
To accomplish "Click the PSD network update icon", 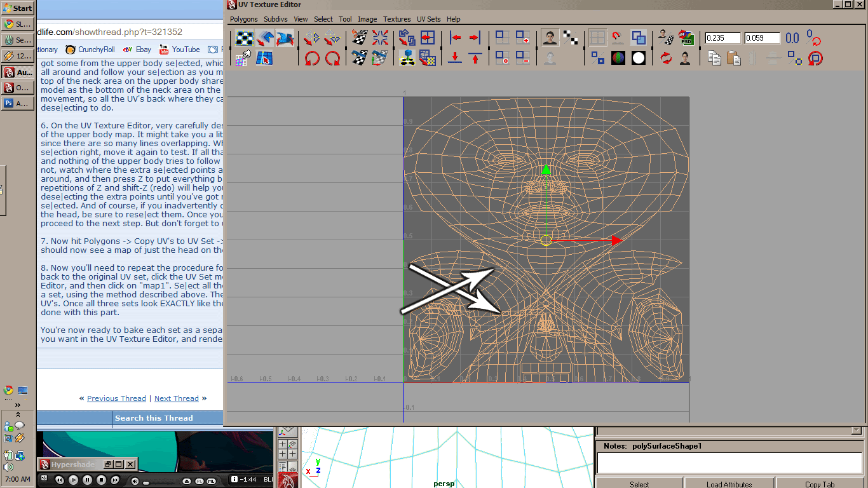I will click(686, 38).
